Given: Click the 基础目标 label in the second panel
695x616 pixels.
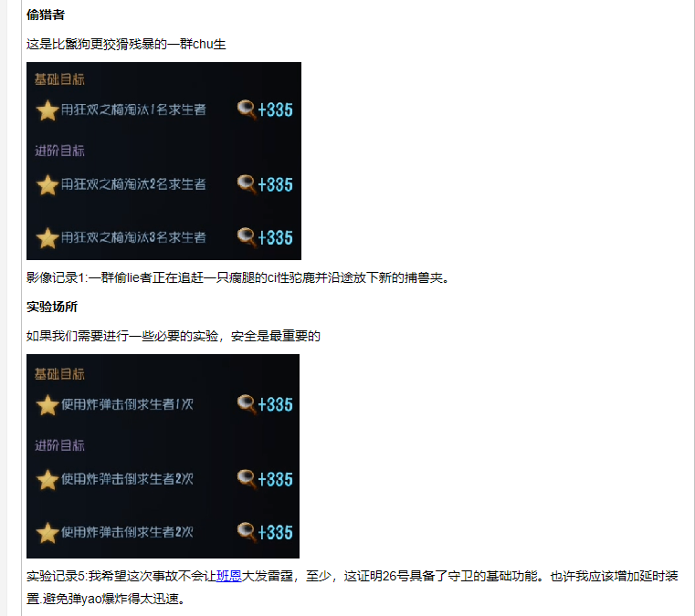Looking at the screenshot, I should click(59, 374).
